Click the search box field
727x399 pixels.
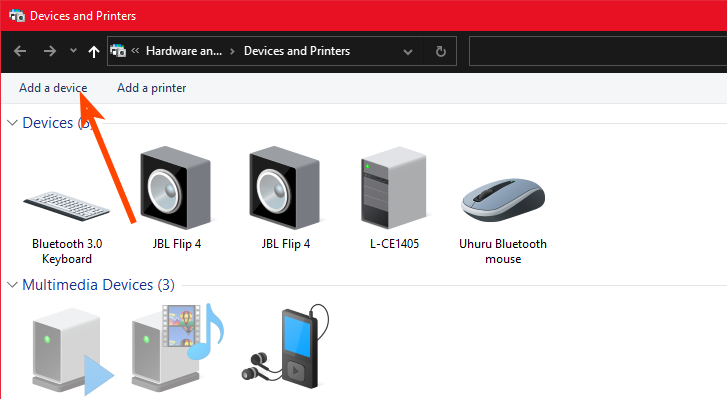(598, 51)
